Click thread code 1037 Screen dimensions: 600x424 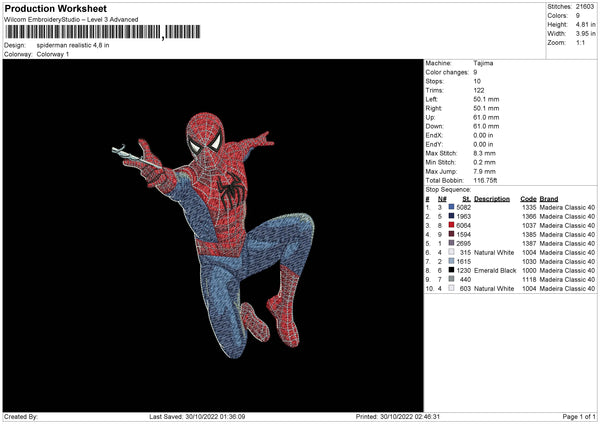click(529, 225)
